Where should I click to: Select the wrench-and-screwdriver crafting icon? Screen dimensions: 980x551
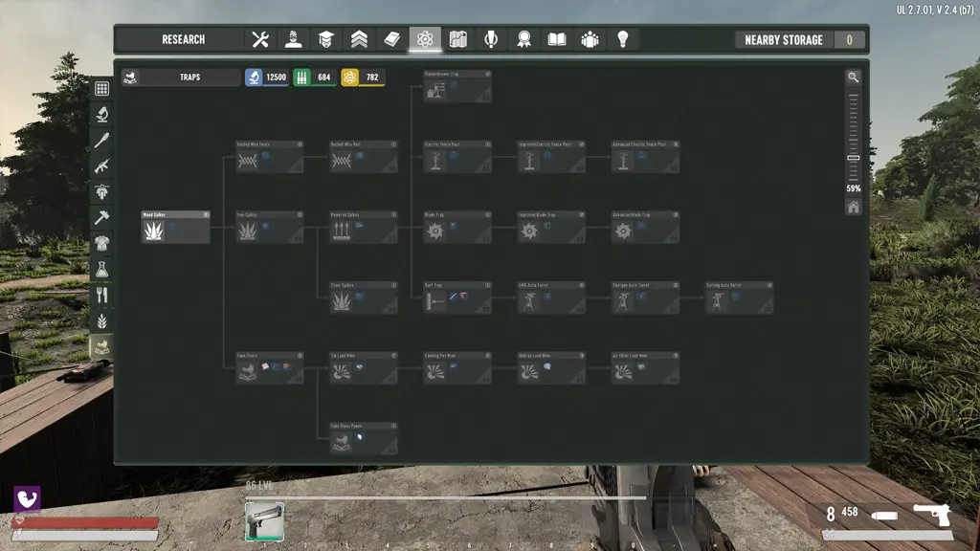coord(260,40)
